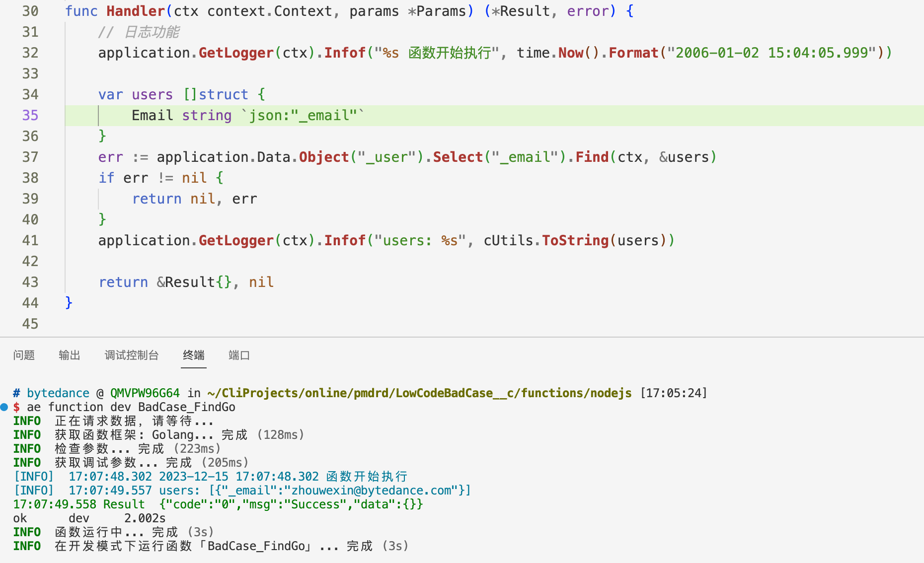
Task: Click line number 30 in the gutter
Action: tap(30, 11)
